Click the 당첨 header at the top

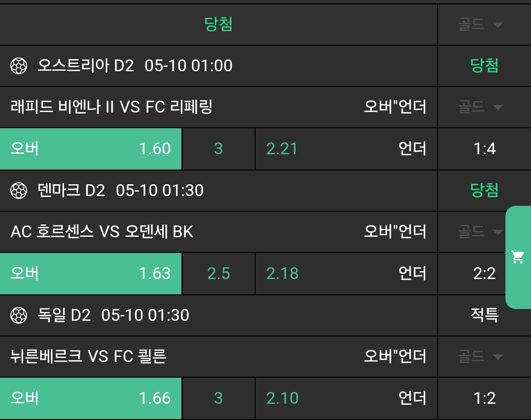point(218,25)
